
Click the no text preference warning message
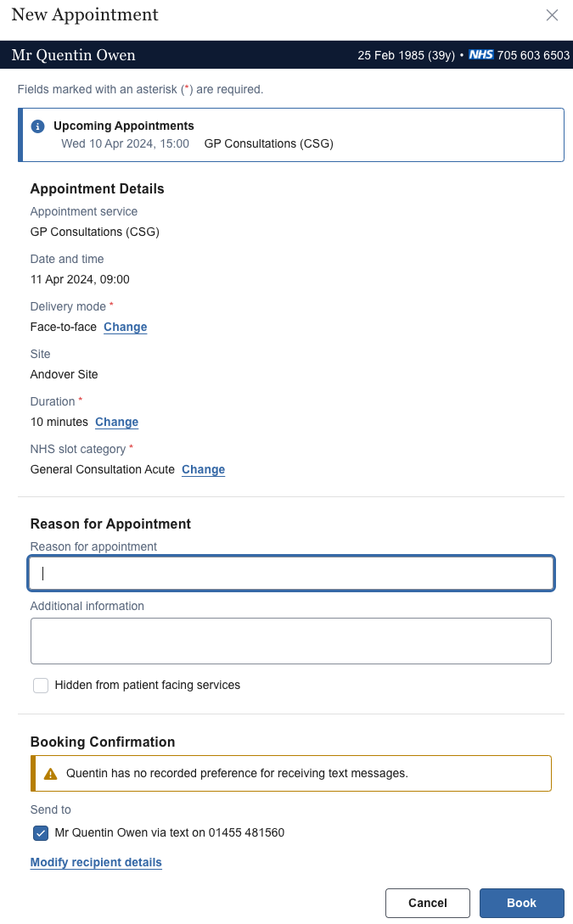(x=237, y=774)
